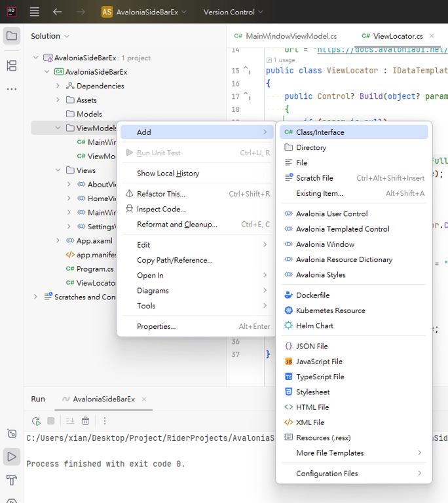Select Class/Interface from Add submenu
The image size is (448, 503).
pyautogui.click(x=354, y=132)
